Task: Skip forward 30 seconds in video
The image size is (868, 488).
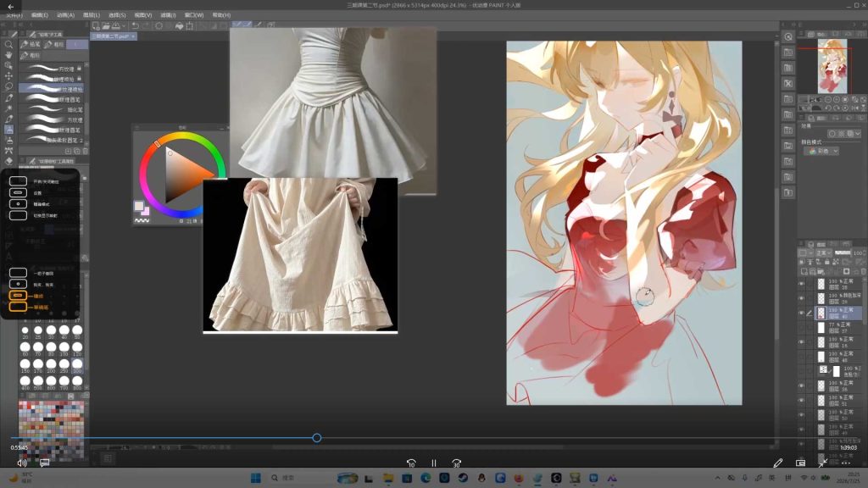Action: click(456, 463)
